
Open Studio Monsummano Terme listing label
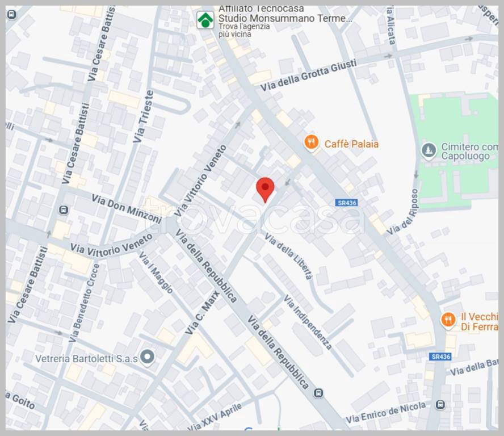tap(285, 18)
